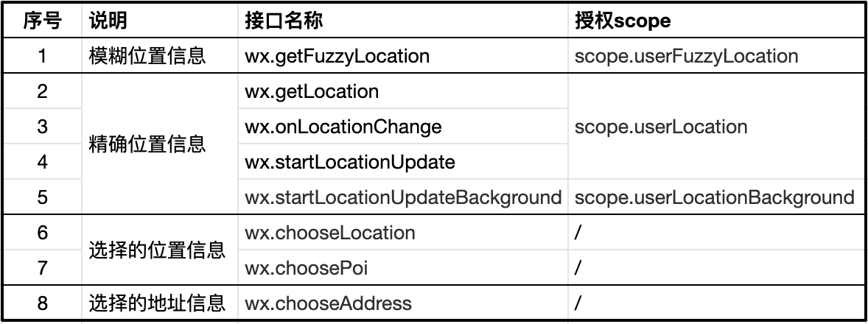The image size is (868, 324).
Task: Click the 精确位置信息 description cell
Action: 147,144
